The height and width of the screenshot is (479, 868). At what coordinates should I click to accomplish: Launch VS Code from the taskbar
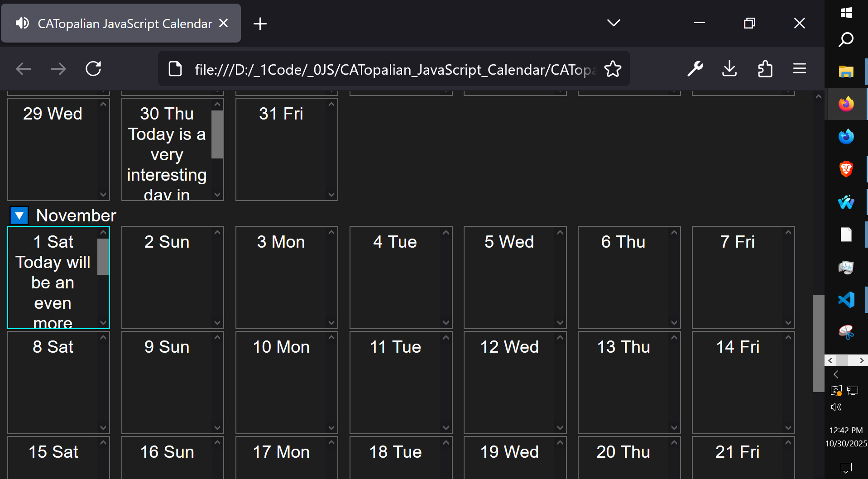coord(846,299)
